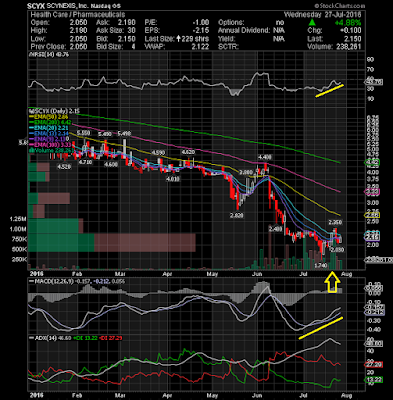The image size is (393, 400).
Task: Click the longest volume-by-price bar near 750K
Action: tap(112, 243)
